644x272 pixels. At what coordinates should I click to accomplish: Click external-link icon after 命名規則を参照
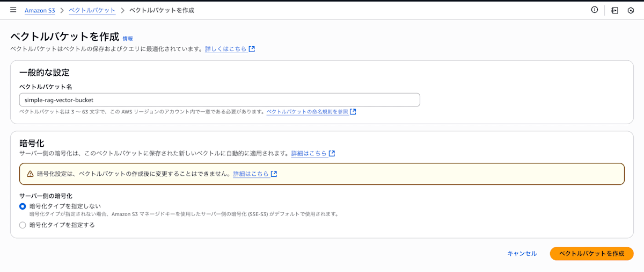pyautogui.click(x=353, y=112)
